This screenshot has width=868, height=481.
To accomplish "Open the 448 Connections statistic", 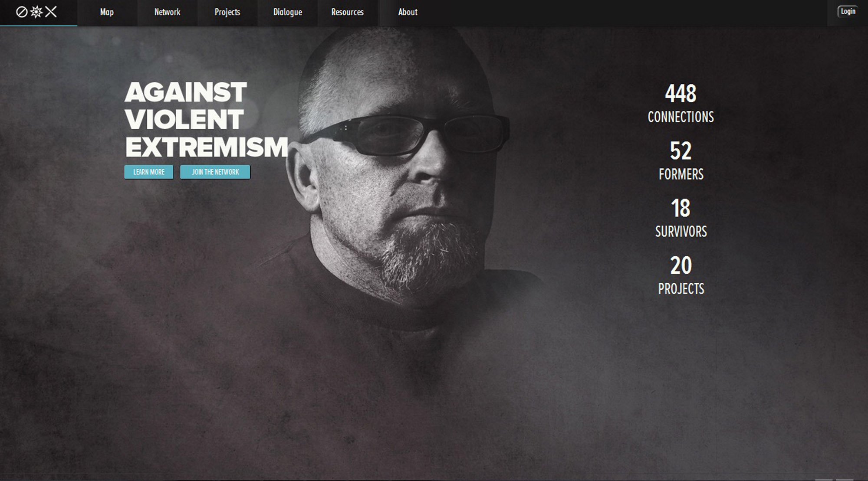I will tap(681, 104).
